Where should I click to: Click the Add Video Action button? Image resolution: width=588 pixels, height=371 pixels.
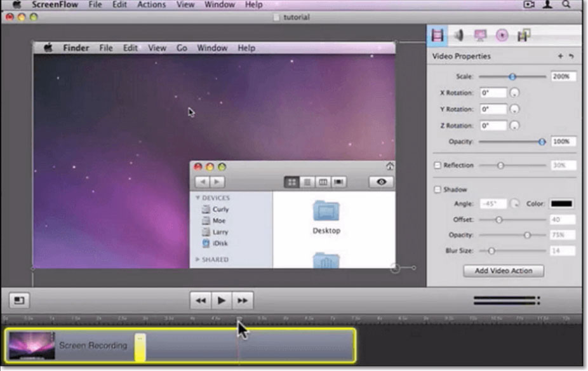504,271
